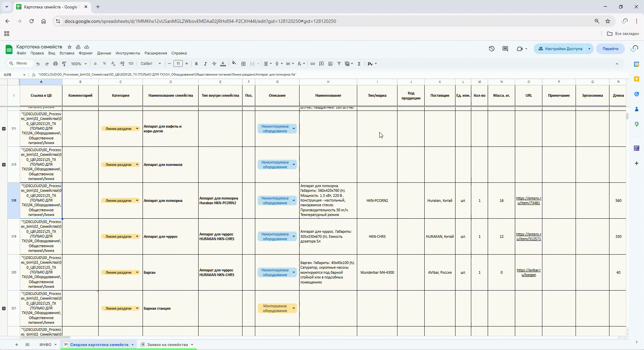The height and width of the screenshot is (350, 644).
Task: Toggle italic formatting
Action: [x=205, y=64]
